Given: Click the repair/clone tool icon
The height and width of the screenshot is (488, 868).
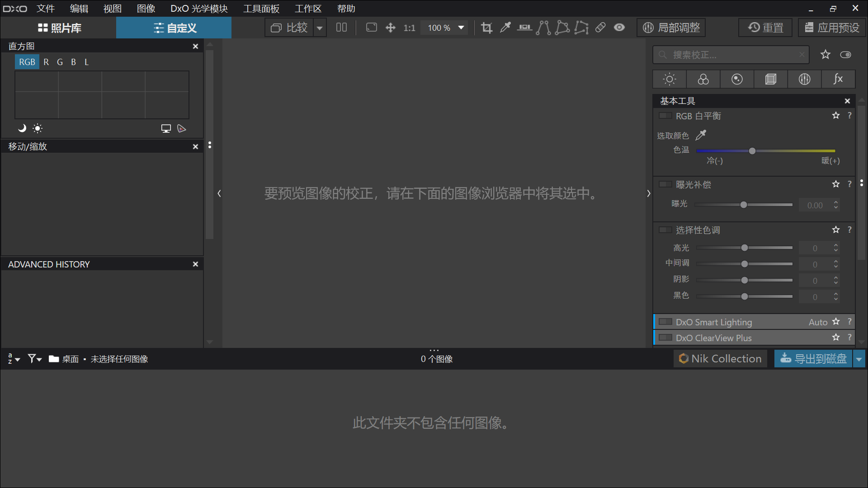Looking at the screenshot, I should (x=600, y=28).
